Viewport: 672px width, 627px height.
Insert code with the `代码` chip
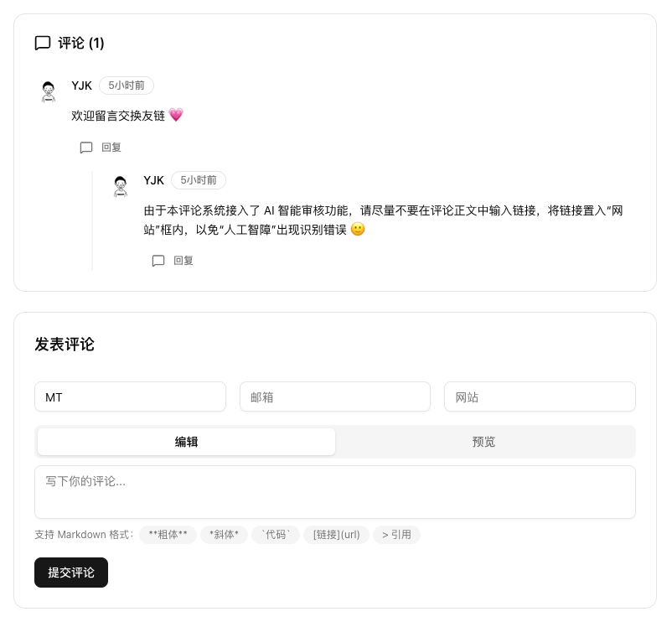(x=276, y=535)
